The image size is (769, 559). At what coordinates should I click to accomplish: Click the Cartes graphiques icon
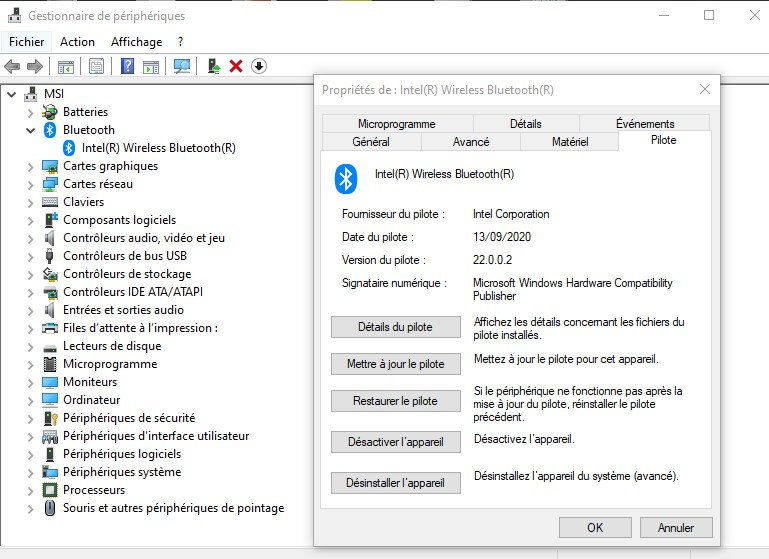(50, 166)
